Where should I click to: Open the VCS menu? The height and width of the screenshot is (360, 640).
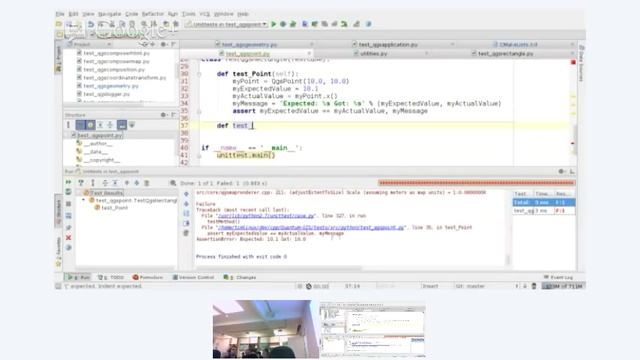204,14
